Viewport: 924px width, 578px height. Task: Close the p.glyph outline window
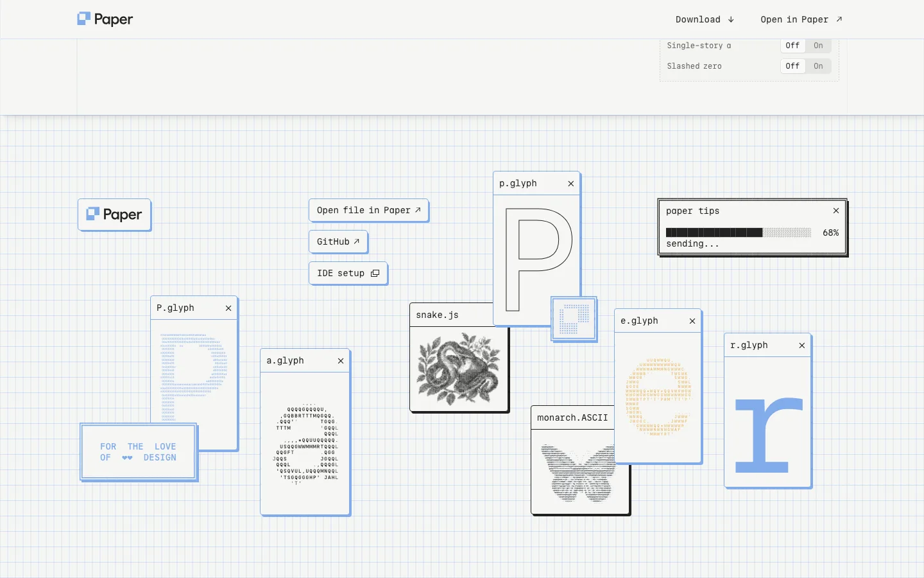pos(571,184)
